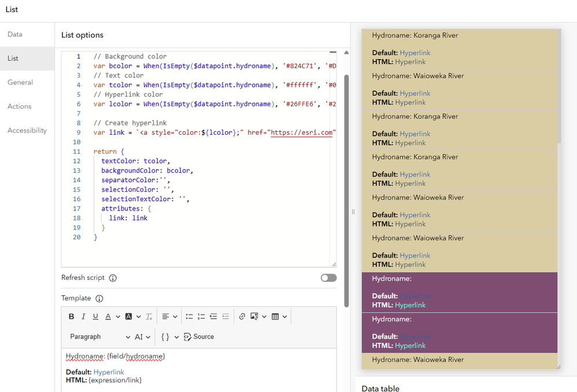Toggle italic formatting in the template editor

coord(83,316)
